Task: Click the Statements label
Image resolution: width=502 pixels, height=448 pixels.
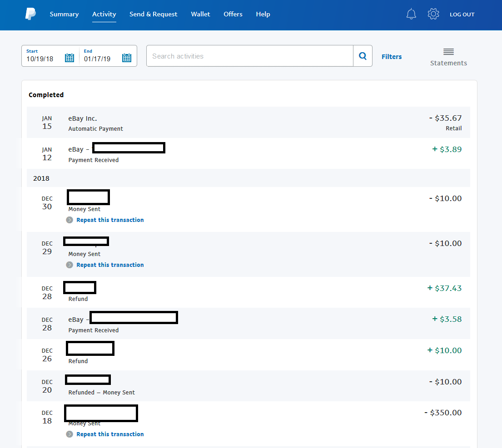Action: point(448,63)
